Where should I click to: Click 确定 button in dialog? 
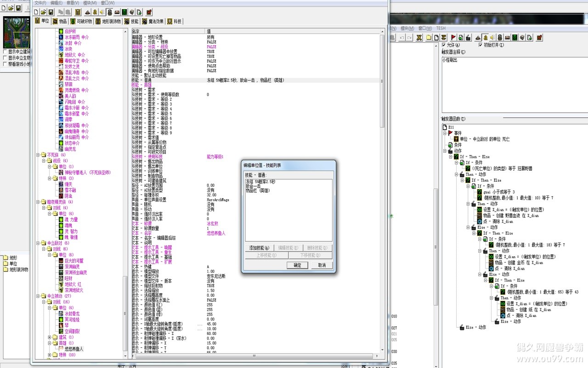pos(297,265)
